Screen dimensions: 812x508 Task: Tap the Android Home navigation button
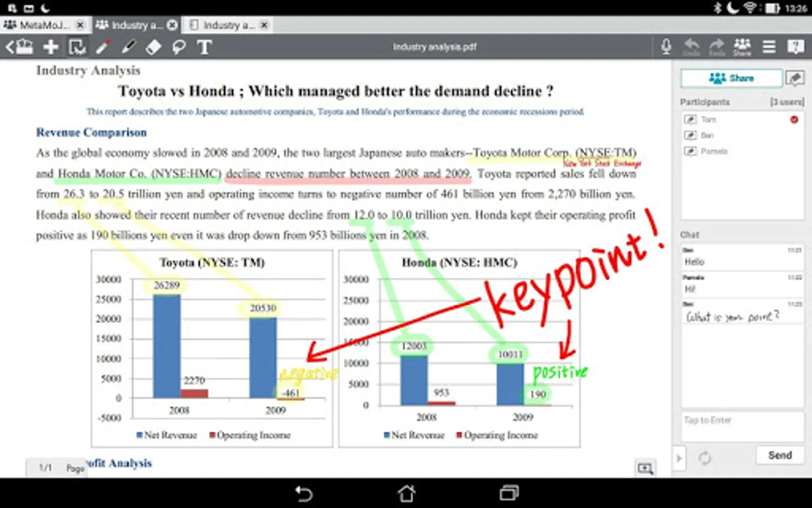pyautogui.click(x=407, y=493)
